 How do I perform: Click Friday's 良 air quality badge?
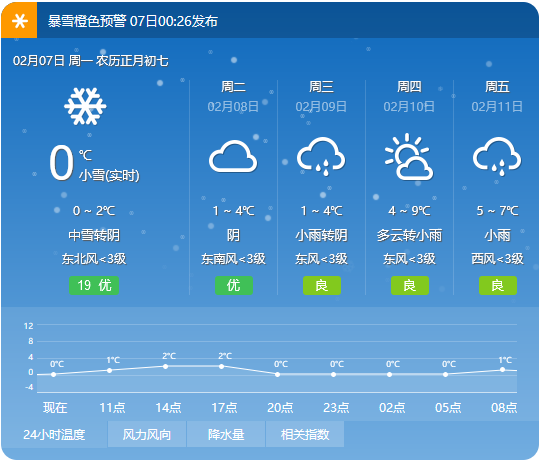[498, 285]
